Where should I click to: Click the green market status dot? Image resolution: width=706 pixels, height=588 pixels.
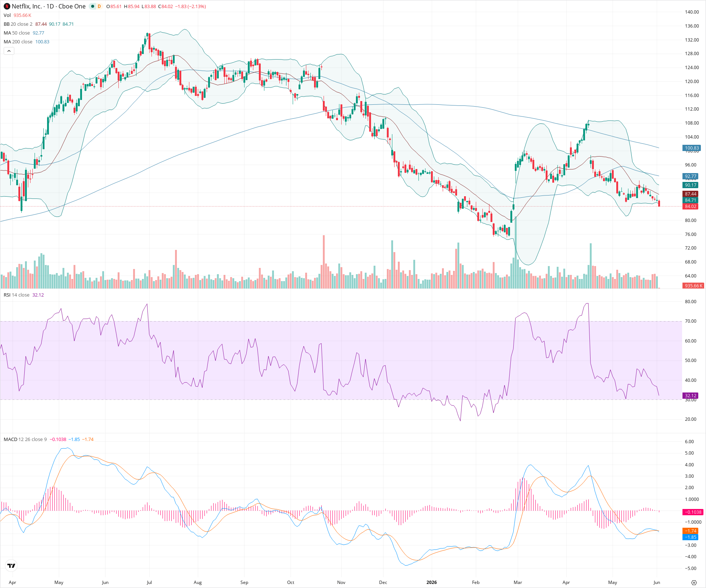point(93,6)
